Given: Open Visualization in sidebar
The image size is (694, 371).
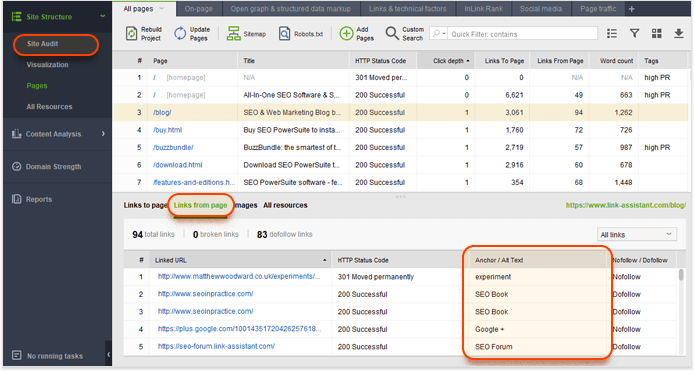Looking at the screenshot, I should (x=47, y=65).
